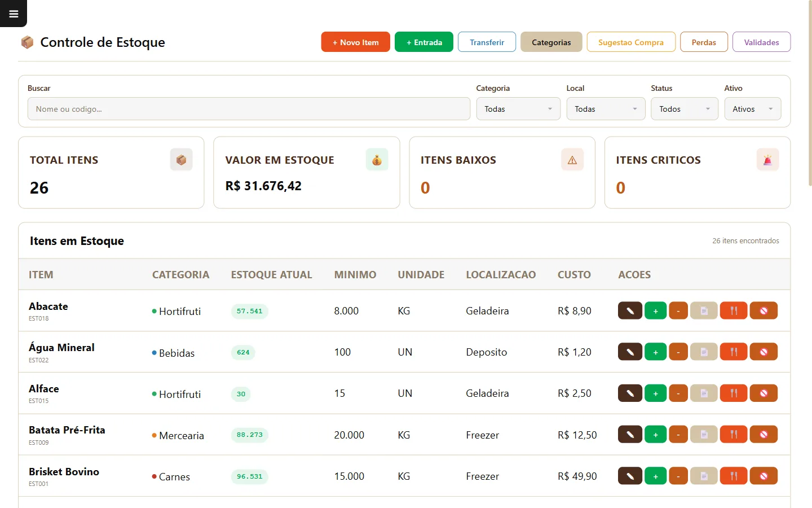This screenshot has width=812, height=508.
Task: Click the CUSTO column header
Action: click(574, 275)
